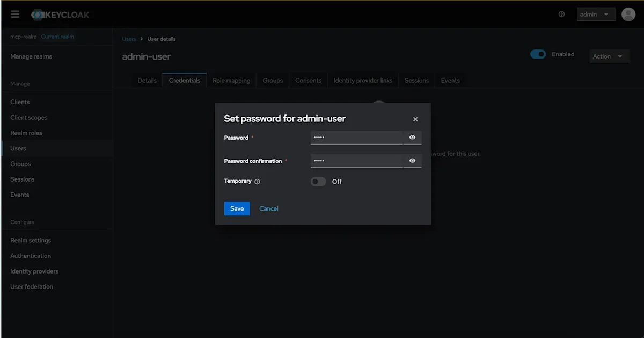Open the help question mark icon
Image resolution: width=644 pixels, height=338 pixels.
[562, 15]
